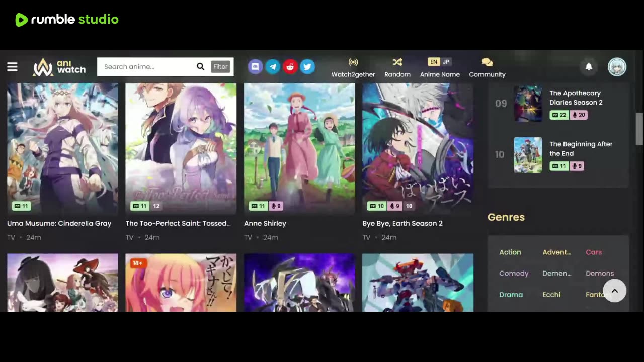
Task: Click The Too-Perfect Saint title link
Action: [178, 223]
